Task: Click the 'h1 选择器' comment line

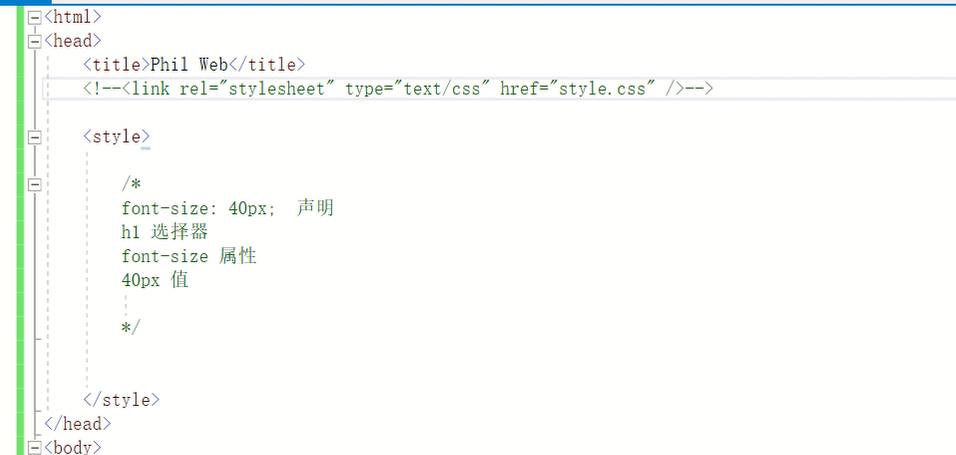Action: [x=165, y=232]
